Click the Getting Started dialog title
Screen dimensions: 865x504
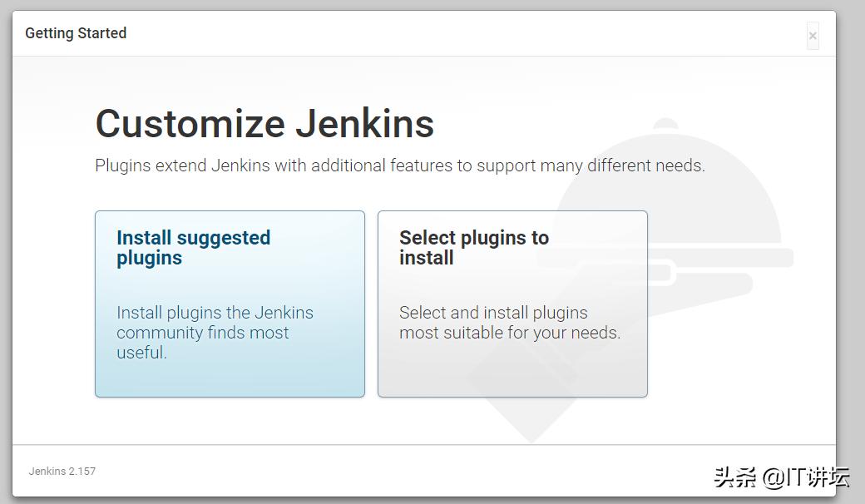[x=76, y=33]
